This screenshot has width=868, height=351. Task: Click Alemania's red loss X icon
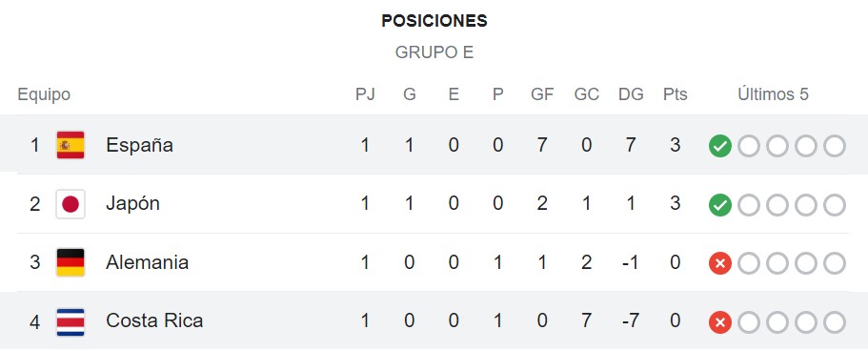click(720, 264)
